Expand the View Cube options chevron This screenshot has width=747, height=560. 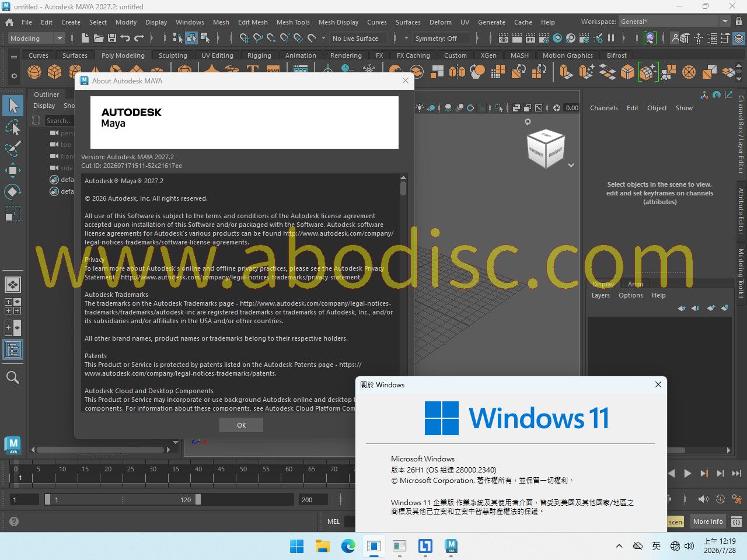[571, 165]
